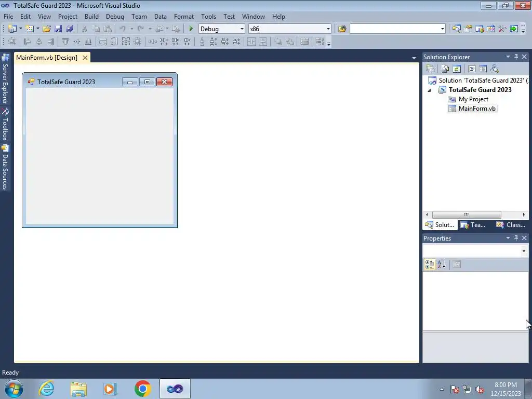
Task: Open the Windows Start button
Action: 14,389
